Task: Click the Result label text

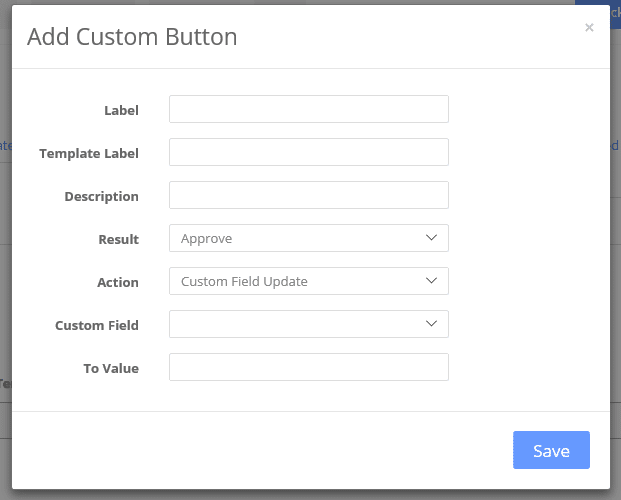Action: point(118,239)
